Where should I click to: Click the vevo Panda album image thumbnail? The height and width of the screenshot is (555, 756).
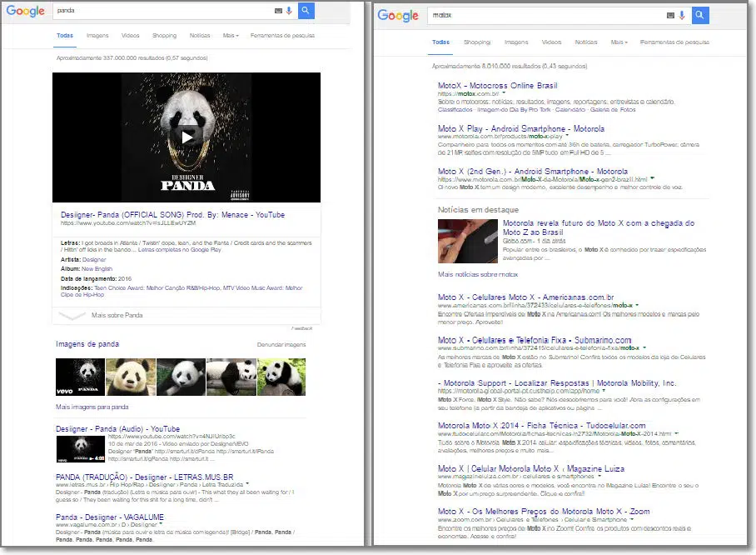(80, 377)
